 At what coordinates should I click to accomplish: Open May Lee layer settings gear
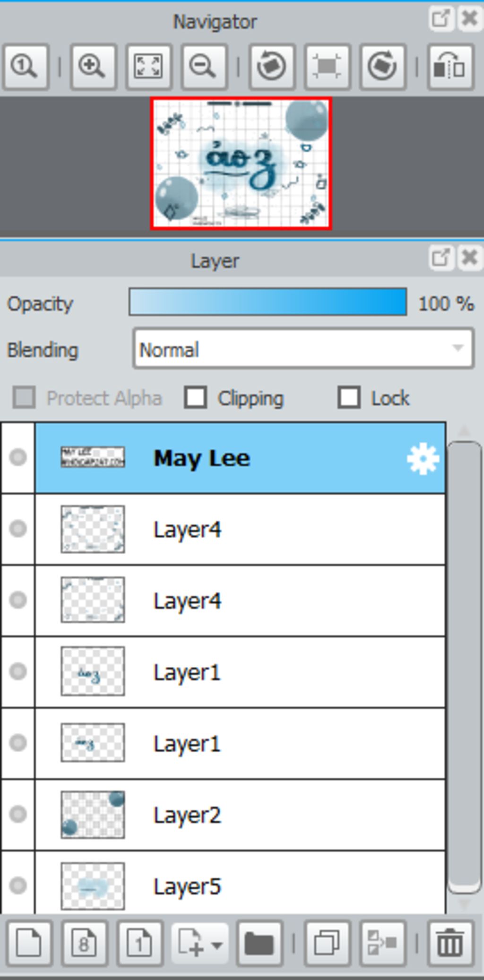point(423,458)
